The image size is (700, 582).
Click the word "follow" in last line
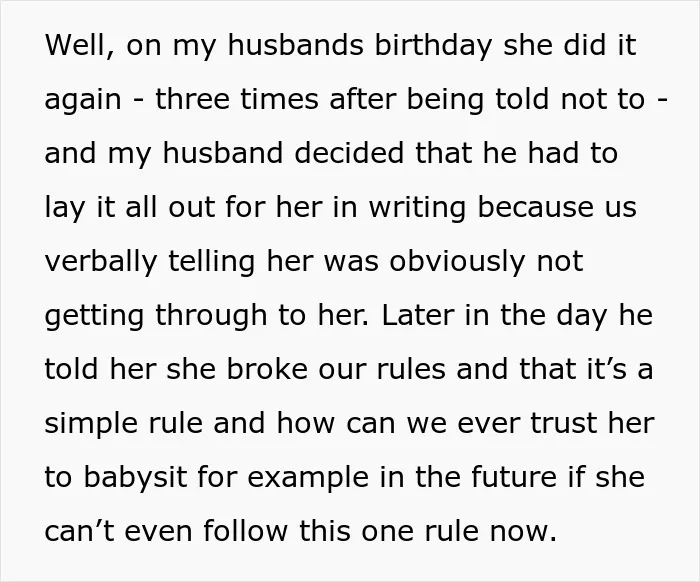point(246,531)
